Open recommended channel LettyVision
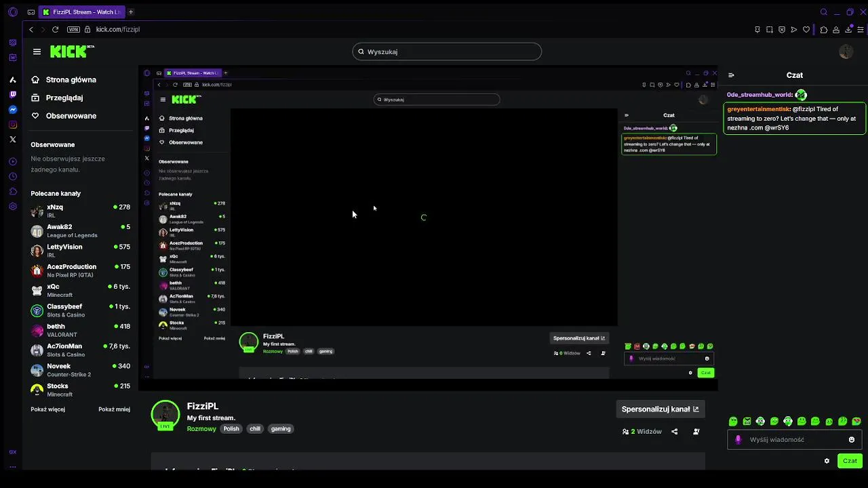 pos(80,251)
